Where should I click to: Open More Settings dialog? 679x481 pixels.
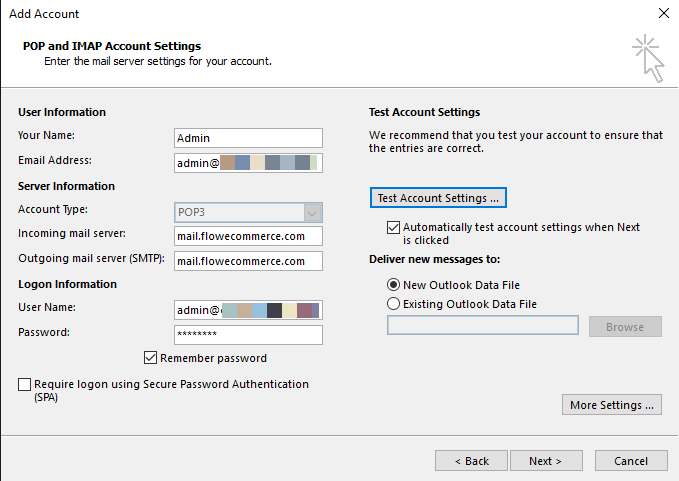[612, 405]
